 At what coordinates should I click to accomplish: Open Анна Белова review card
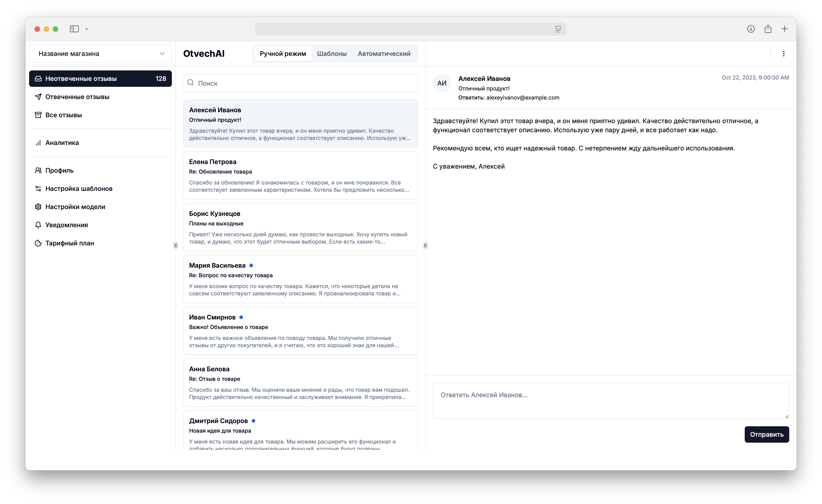[x=301, y=383]
